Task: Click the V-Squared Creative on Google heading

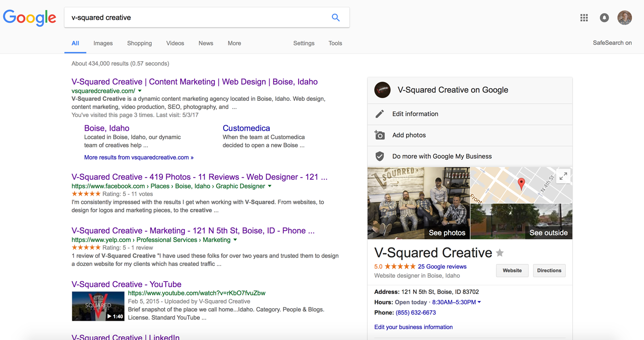Action: pos(453,90)
